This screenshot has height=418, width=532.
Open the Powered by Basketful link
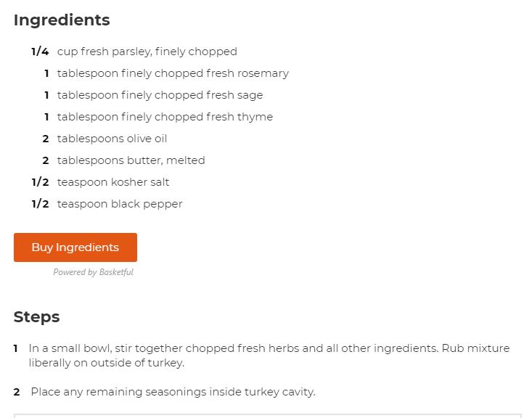tap(93, 272)
